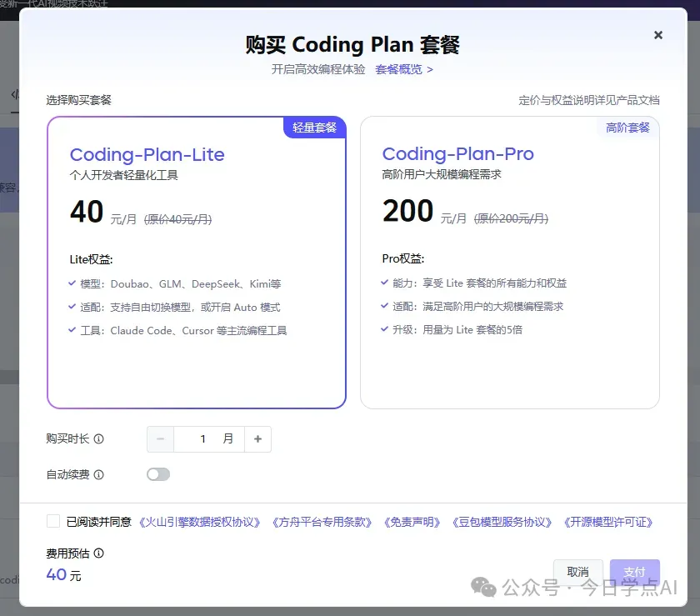
Task: Enable the 自动续费 auto-renew toggle
Action: 158,474
